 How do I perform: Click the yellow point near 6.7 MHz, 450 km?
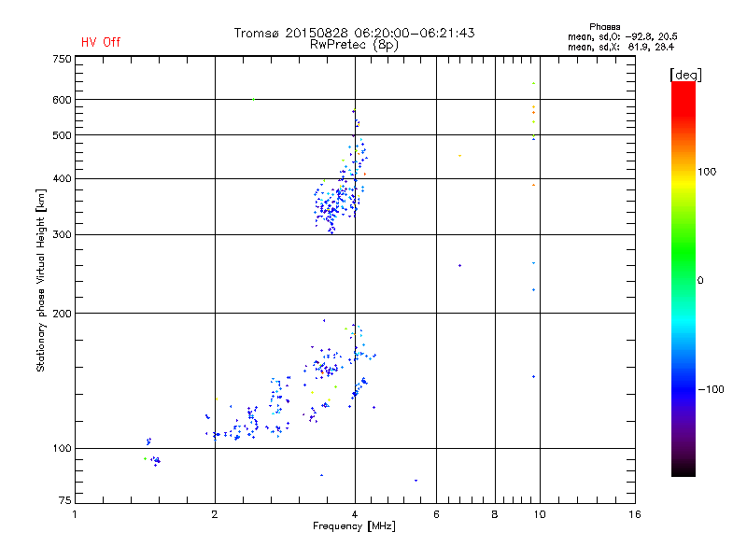click(x=459, y=156)
